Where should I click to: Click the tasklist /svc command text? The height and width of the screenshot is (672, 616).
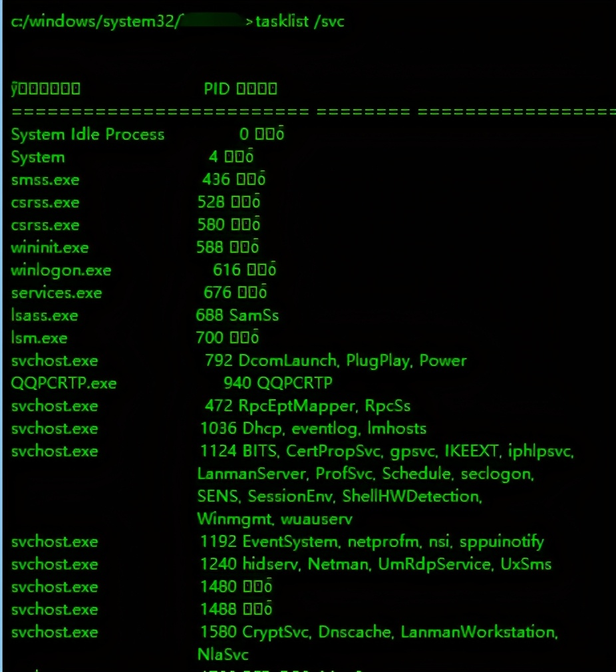pos(300,21)
